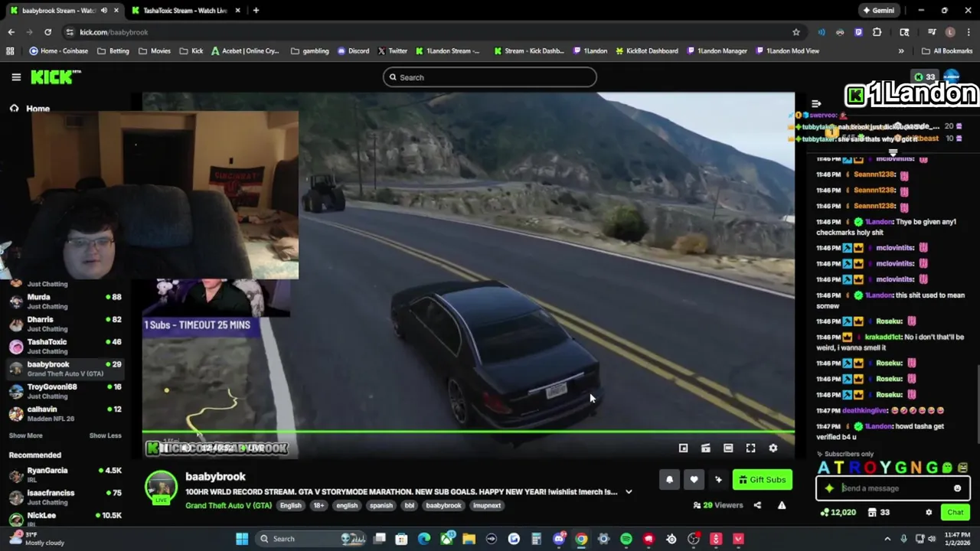Viewport: 980px width, 551px height.
Task: Open All Bookmarks folder
Action: pyautogui.click(x=947, y=51)
